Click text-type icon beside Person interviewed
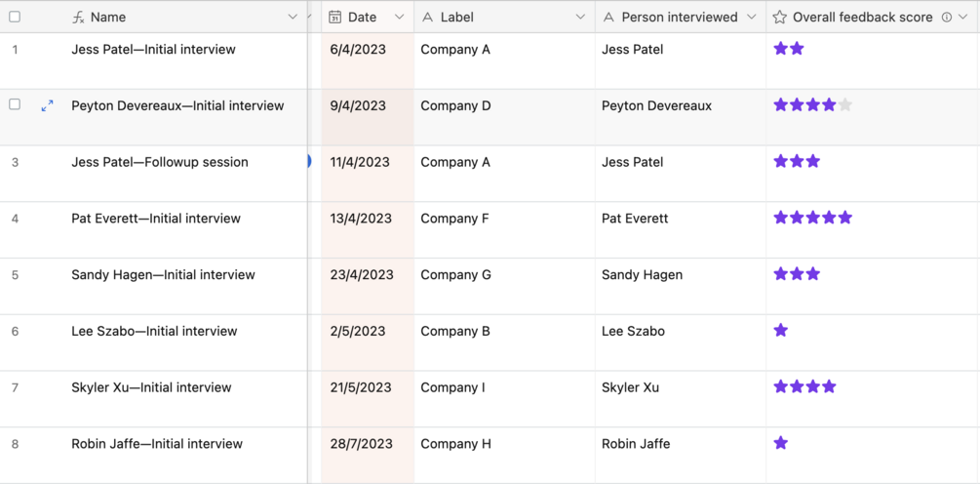 point(608,18)
